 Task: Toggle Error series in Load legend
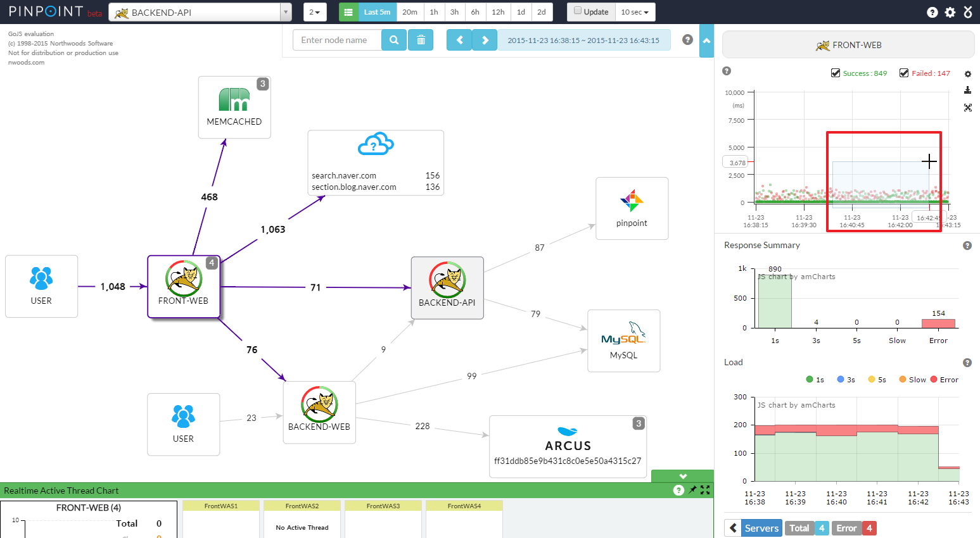pos(944,380)
